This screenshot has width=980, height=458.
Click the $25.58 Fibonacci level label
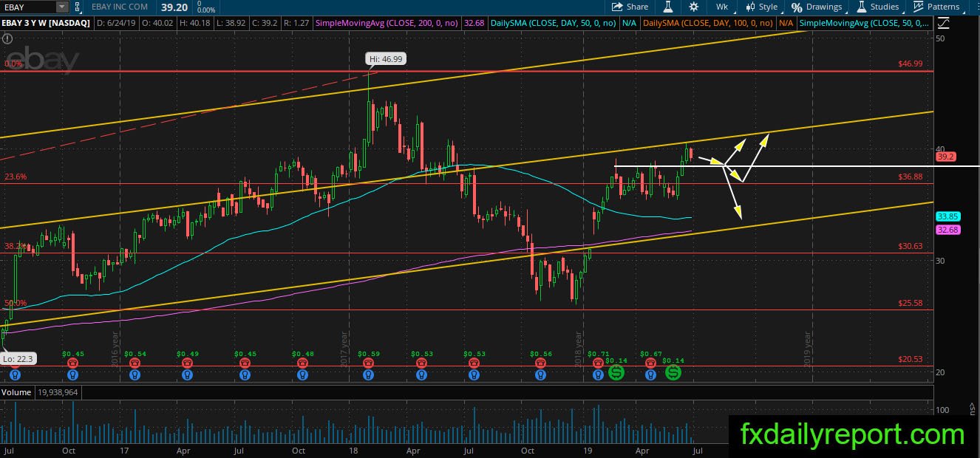[910, 303]
